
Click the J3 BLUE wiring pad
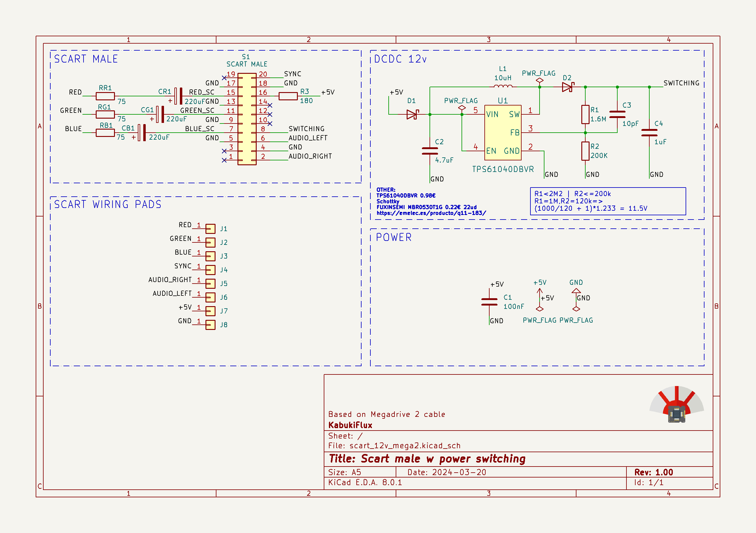210,256
